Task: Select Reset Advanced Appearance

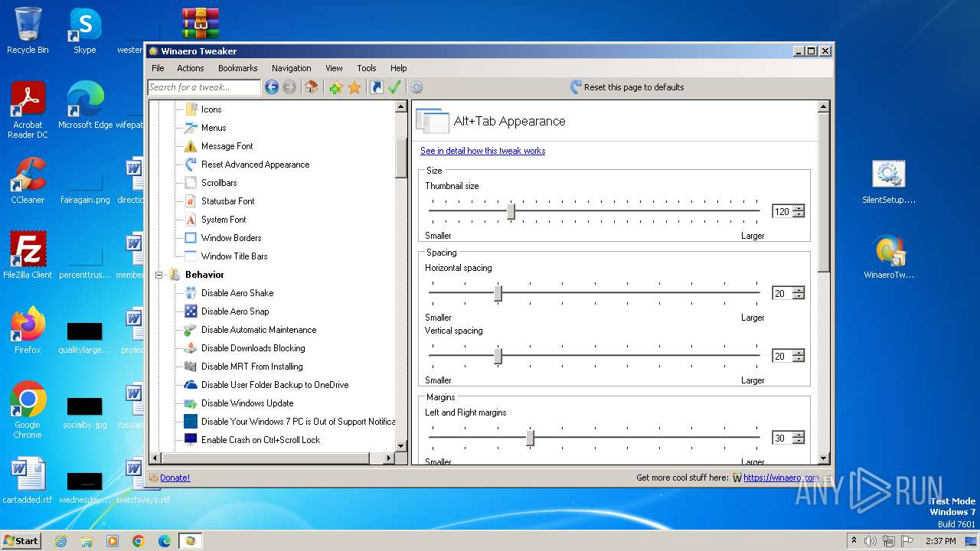Action: 255,165
